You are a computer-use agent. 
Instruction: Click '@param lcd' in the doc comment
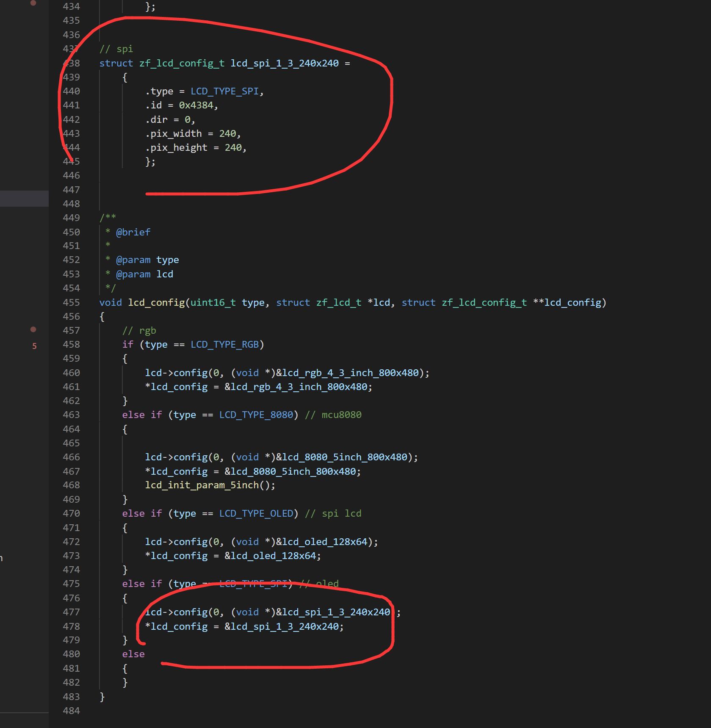(144, 274)
